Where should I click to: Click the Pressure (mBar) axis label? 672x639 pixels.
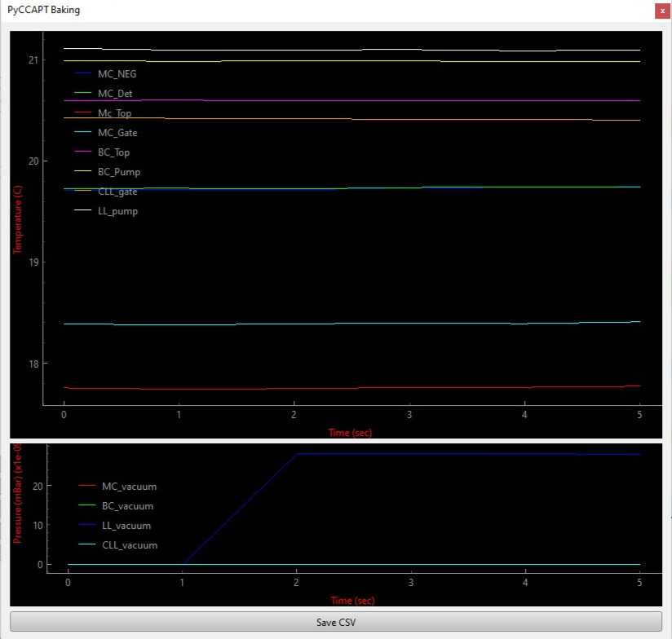click(x=16, y=493)
